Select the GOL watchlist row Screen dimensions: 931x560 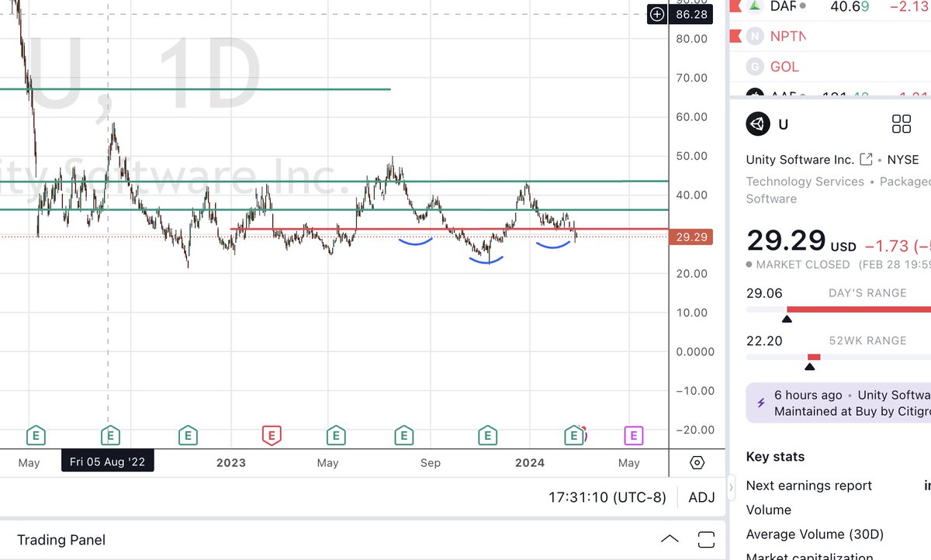pos(829,67)
